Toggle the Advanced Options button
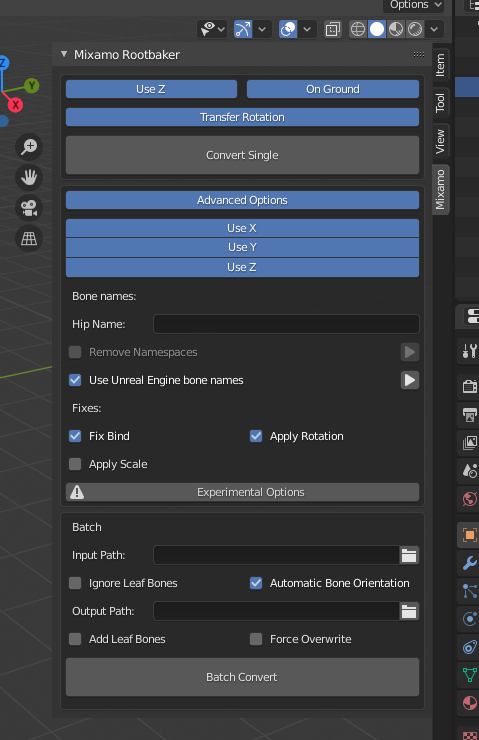This screenshot has width=479, height=740. tap(242, 200)
